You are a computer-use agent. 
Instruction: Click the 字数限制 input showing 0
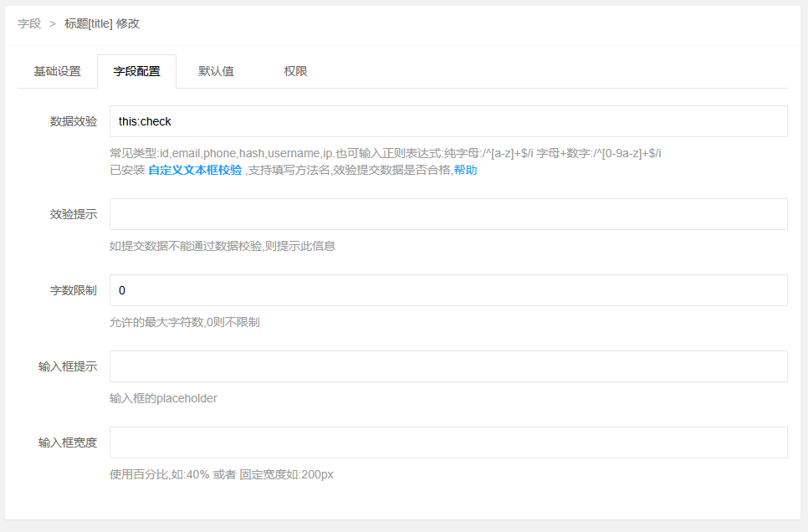pos(448,290)
